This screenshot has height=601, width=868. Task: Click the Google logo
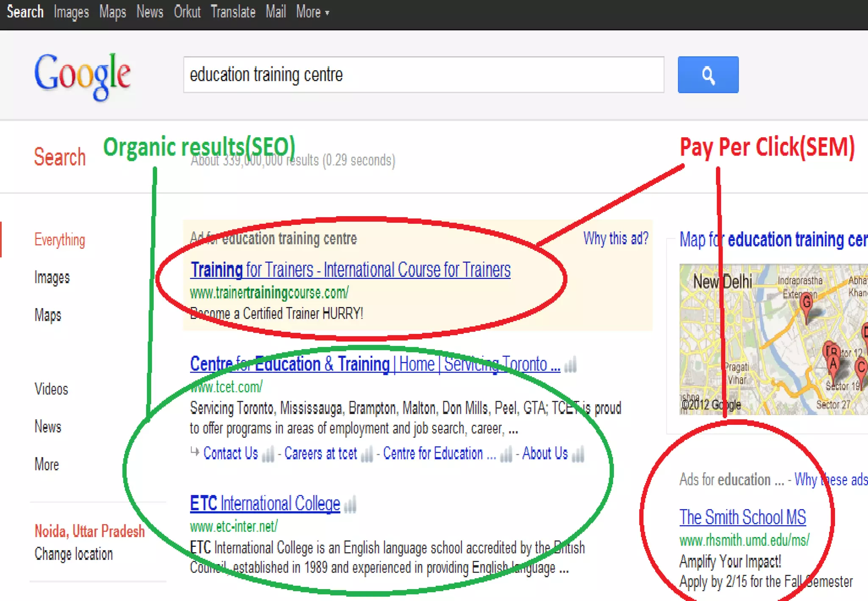tap(83, 75)
